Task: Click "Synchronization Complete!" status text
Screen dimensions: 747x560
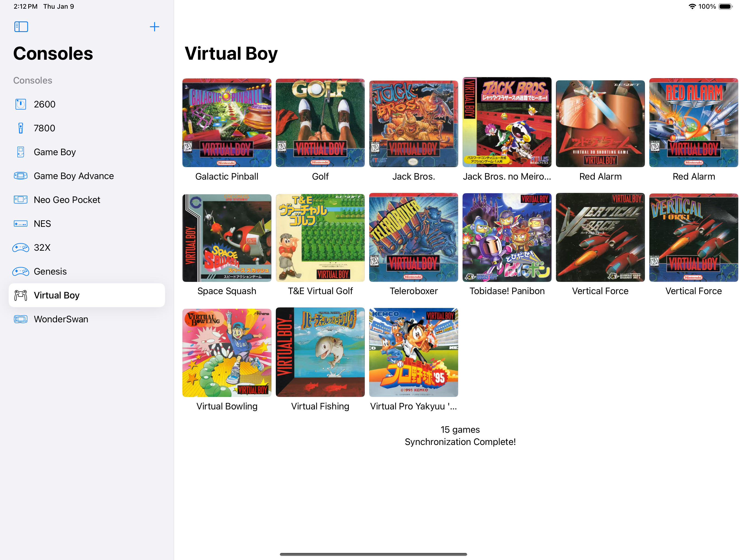Action: (460, 442)
